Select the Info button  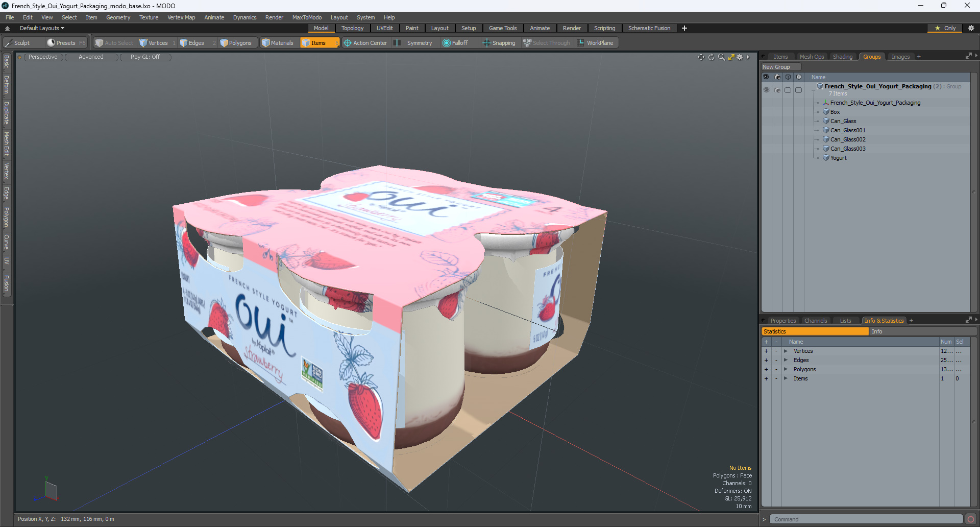pos(923,331)
